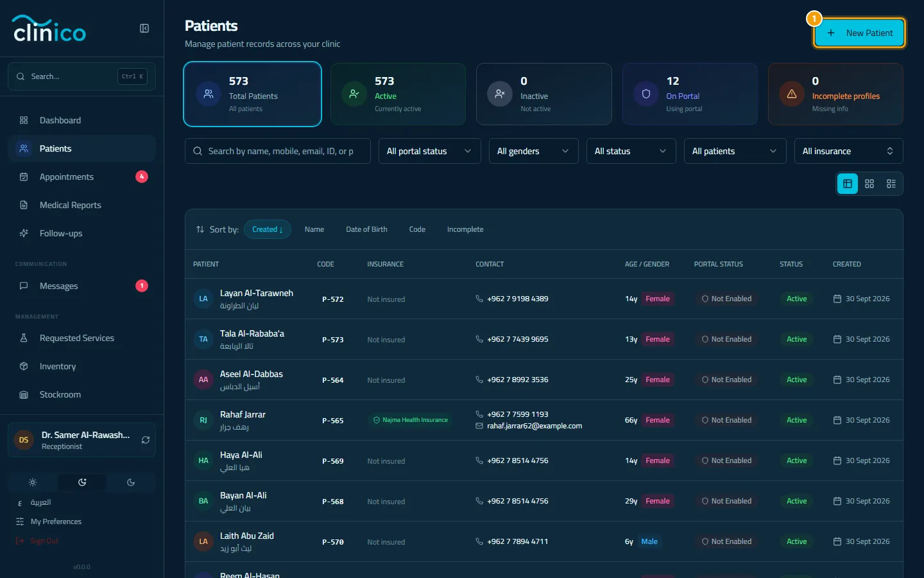The height and width of the screenshot is (578, 924).
Task: Click the Follow-ups sparkle icon
Action: [24, 233]
